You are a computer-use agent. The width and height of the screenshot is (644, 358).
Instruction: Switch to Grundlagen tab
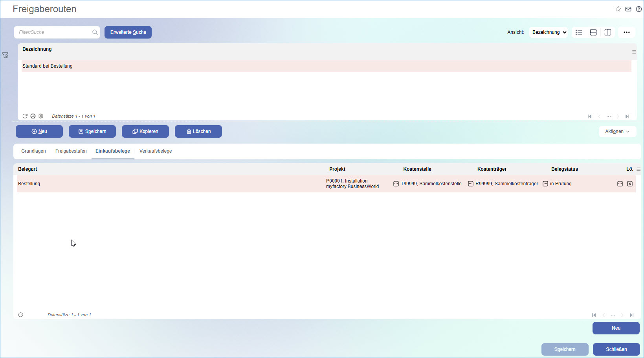(33, 151)
